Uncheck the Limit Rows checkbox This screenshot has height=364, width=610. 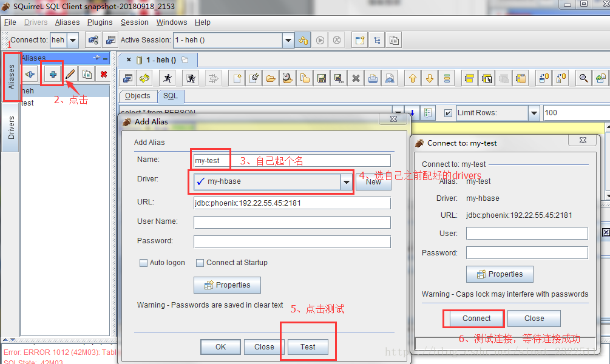pos(448,113)
